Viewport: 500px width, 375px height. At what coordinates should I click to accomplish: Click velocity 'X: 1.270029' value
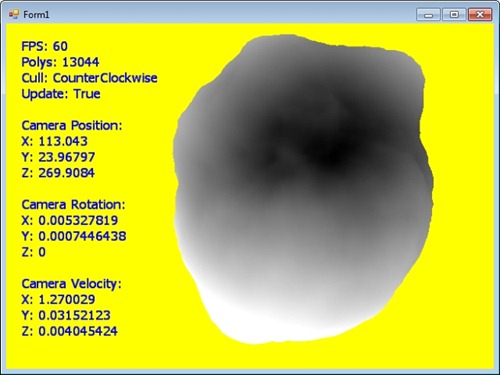[58, 300]
